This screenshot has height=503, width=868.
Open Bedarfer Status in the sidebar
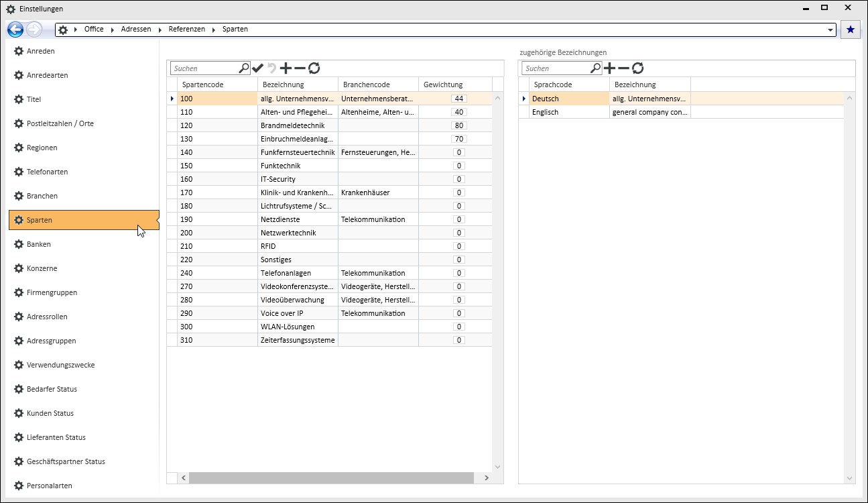[84, 389]
